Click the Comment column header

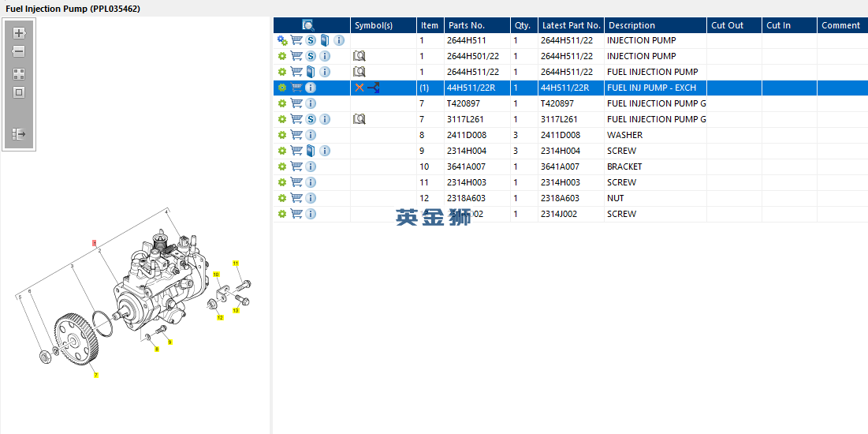pyautogui.click(x=843, y=25)
